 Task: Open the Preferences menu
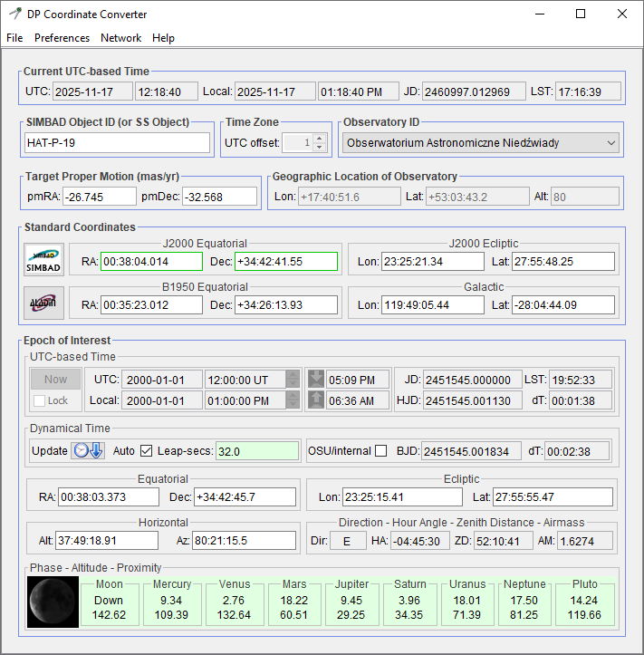point(62,38)
